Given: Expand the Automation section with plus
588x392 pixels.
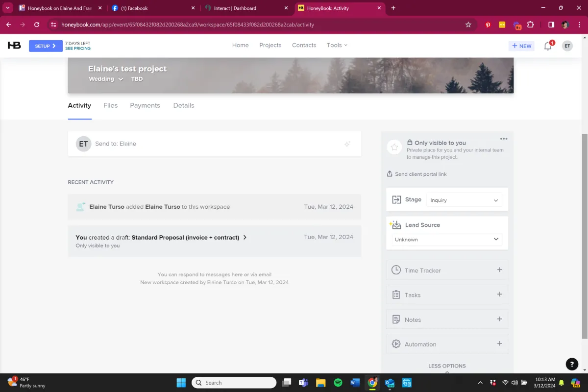Looking at the screenshot, I should coord(499,343).
